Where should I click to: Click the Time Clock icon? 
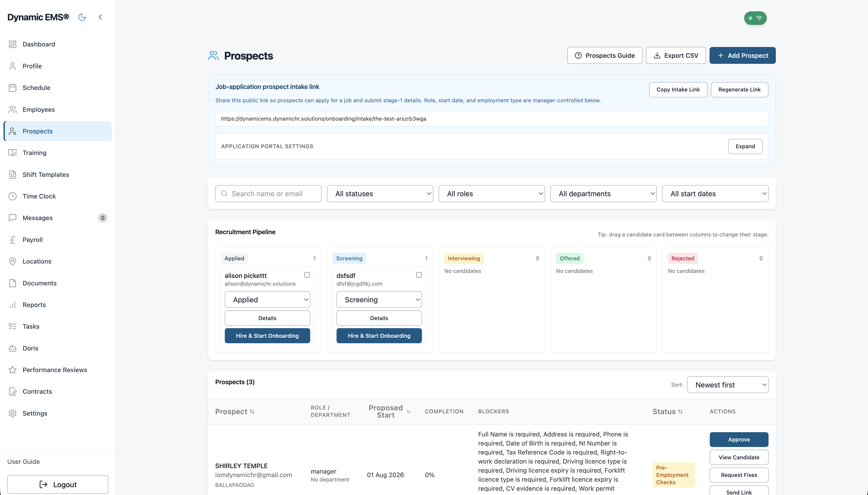[13, 196]
